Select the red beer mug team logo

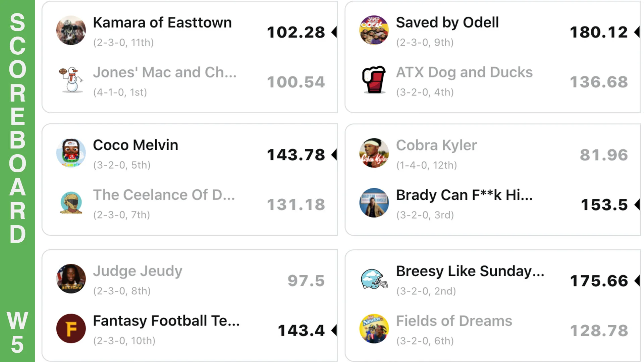coord(374,80)
